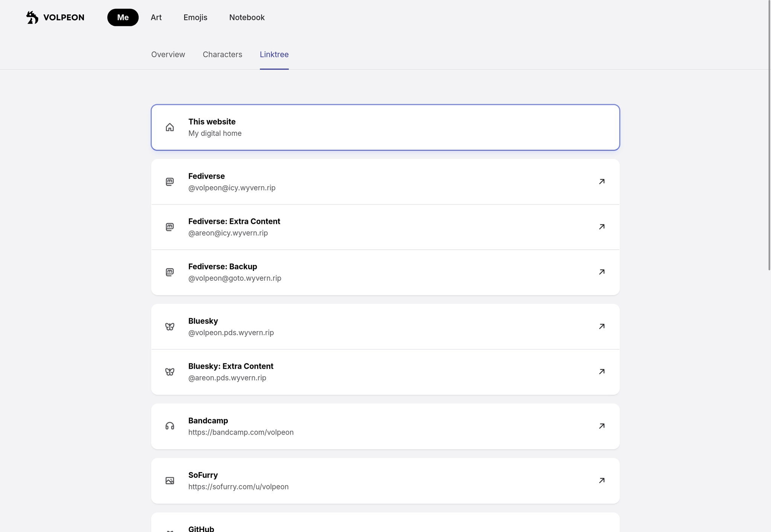Viewport: 771px width, 532px height.
Task: Open the SoFurry profile link
Action: point(385,480)
